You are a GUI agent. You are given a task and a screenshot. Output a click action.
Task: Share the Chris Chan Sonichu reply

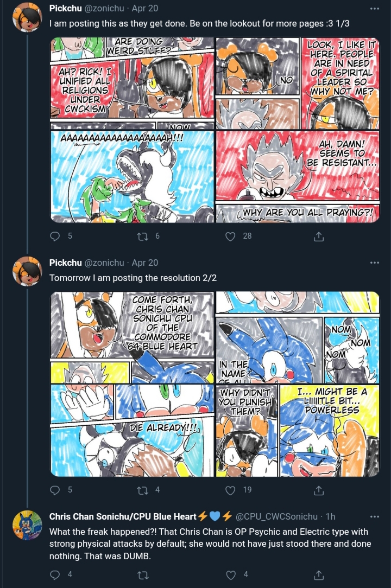(319, 574)
